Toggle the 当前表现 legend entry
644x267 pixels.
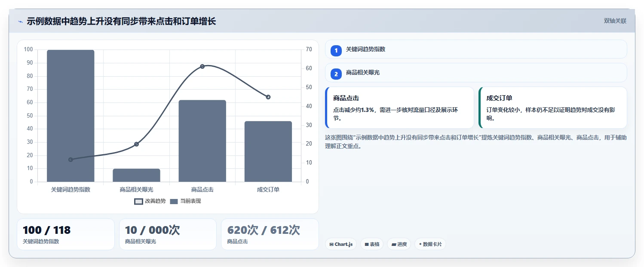(x=186, y=201)
